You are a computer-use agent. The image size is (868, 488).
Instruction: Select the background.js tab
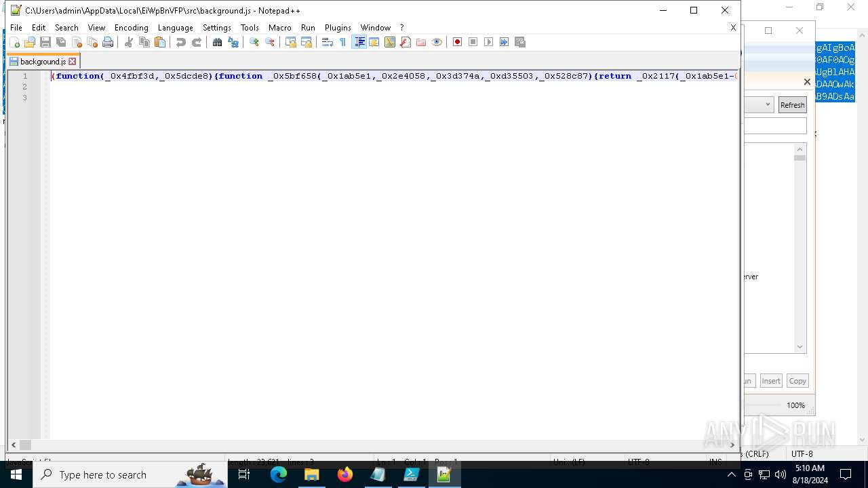pyautogui.click(x=43, y=61)
